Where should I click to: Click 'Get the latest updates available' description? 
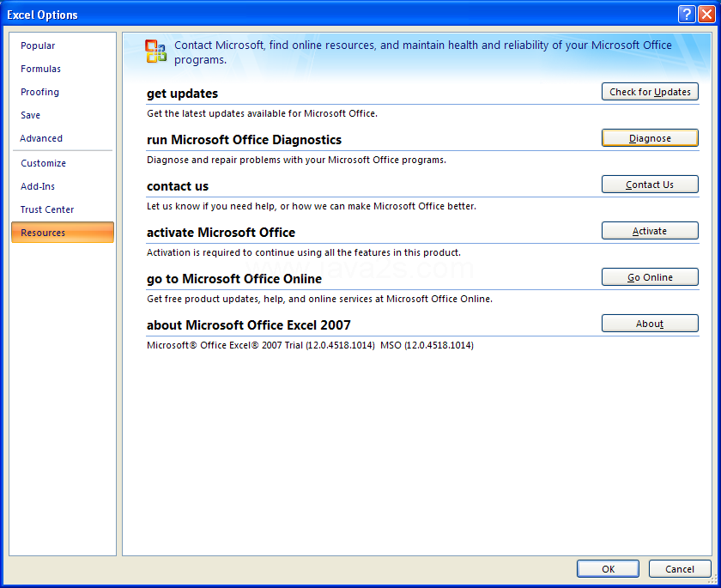click(x=262, y=113)
